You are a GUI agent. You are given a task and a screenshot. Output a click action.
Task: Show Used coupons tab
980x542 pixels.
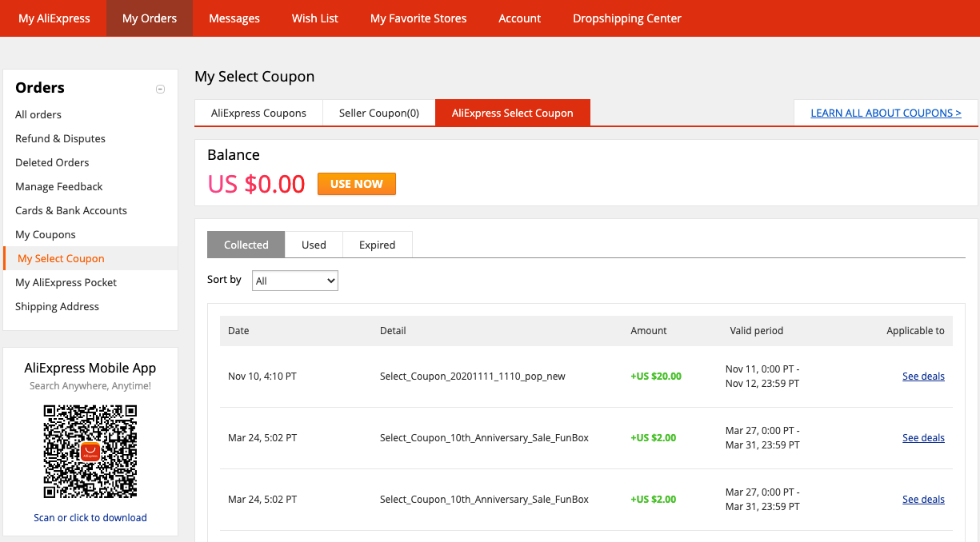314,245
